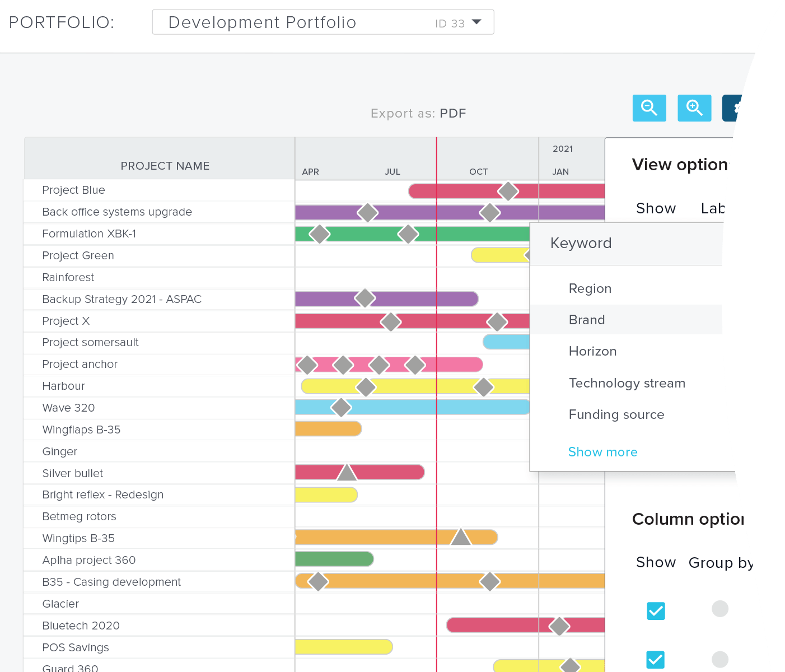
Task: Open the settings gear button
Action: tap(734, 108)
